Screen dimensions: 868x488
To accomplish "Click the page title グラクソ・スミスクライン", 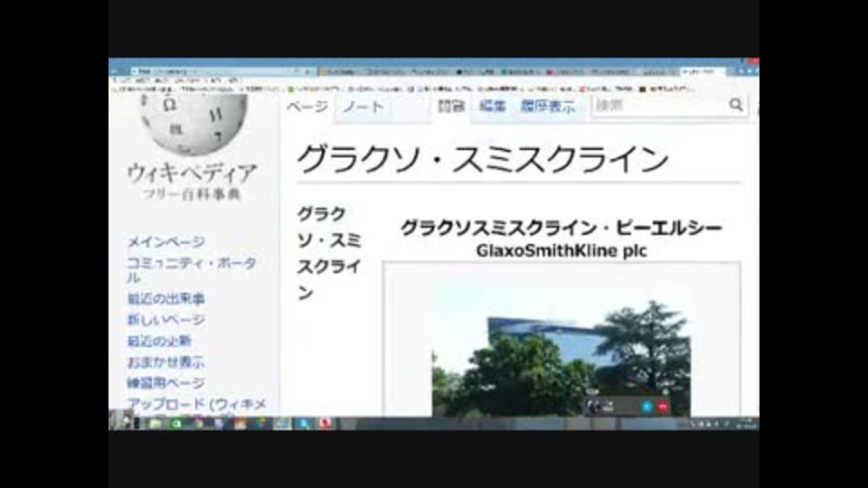I will click(x=483, y=159).
